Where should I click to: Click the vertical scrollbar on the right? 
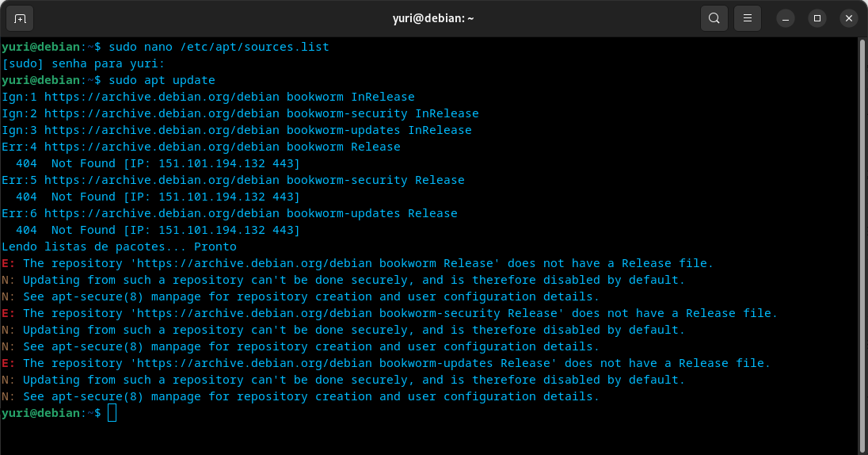coord(862,238)
